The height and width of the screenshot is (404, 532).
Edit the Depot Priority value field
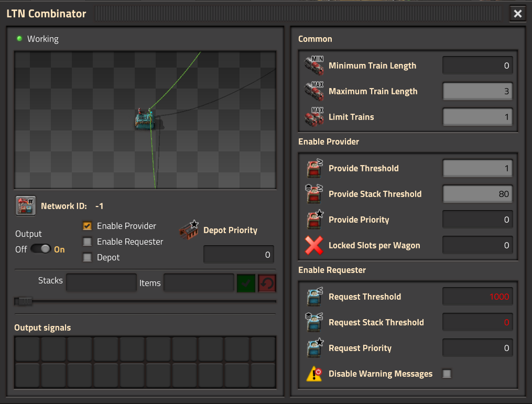tap(238, 255)
